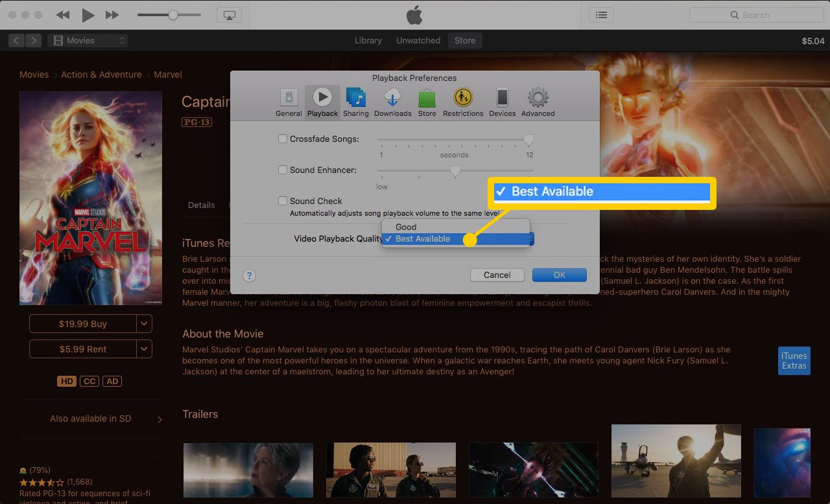Click the $19.99 Buy button
Viewport: 830px width, 504px height.
point(83,323)
